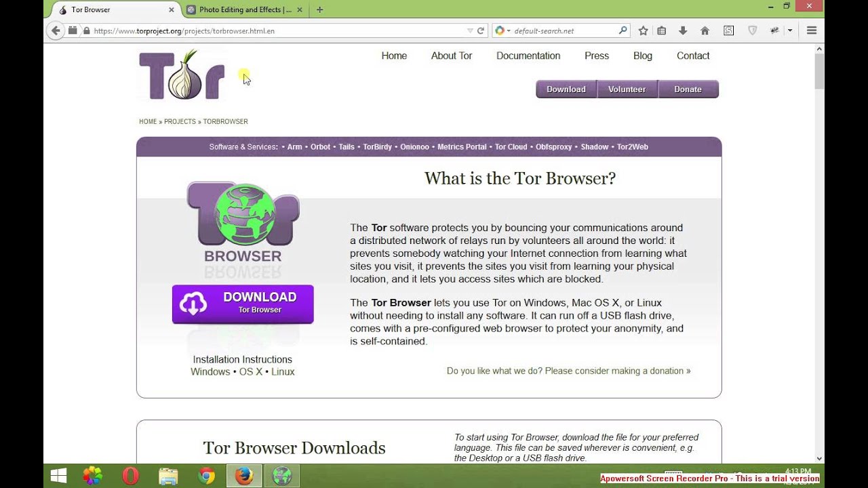
Task: Open the TorBirdy link
Action: pos(377,147)
